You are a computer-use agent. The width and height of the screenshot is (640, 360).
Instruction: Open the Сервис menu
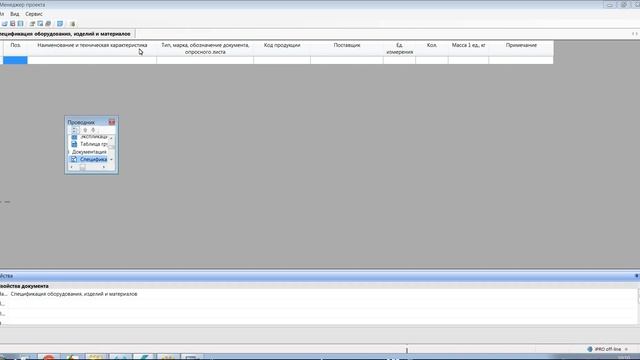pyautogui.click(x=34, y=14)
